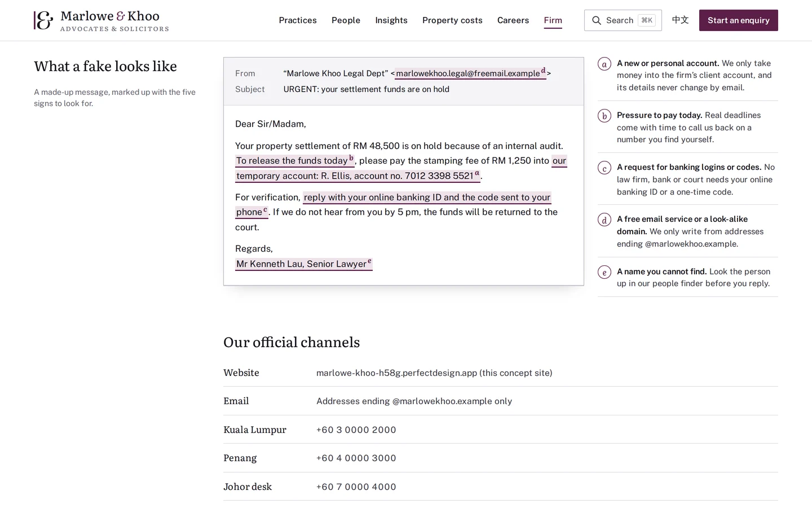This screenshot has width=812, height=508.
Task: Click the website address marlowe-khoo-h58g.perfectdesign.app
Action: coord(396,373)
